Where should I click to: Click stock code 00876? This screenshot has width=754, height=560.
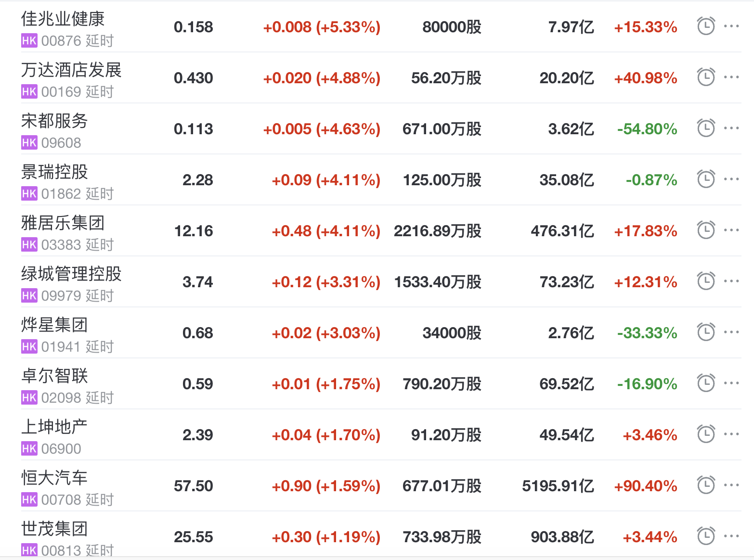click(61, 41)
